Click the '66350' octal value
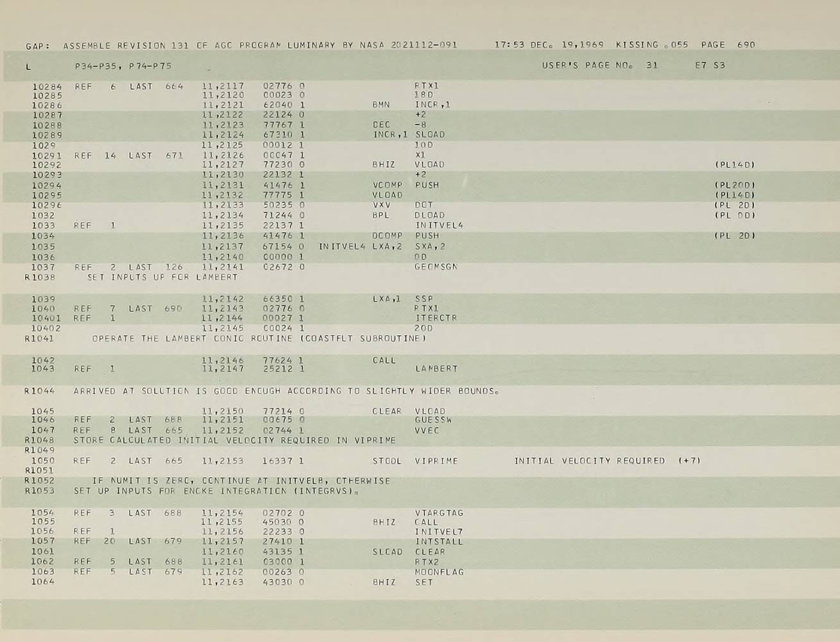 click(x=278, y=299)
